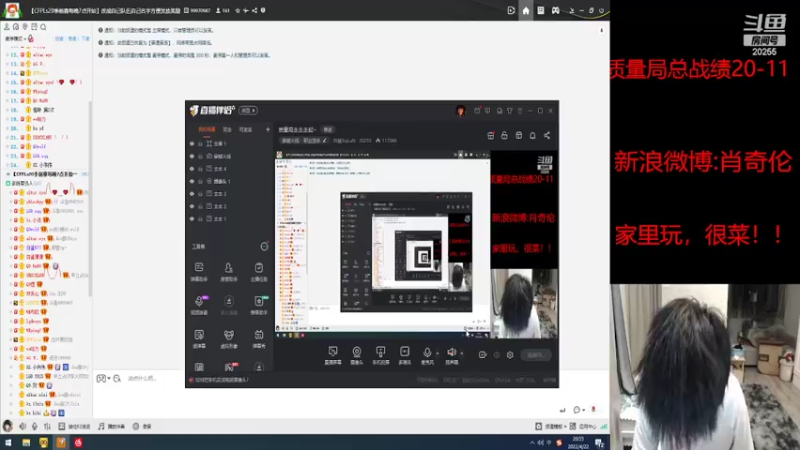Open the share icon in streaming tool header

pyautogui.click(x=547, y=135)
